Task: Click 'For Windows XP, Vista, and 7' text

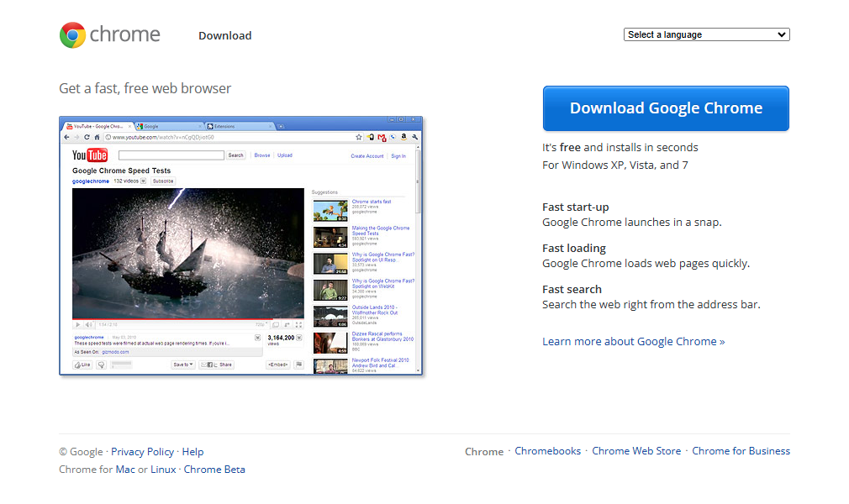Action: [x=615, y=165]
